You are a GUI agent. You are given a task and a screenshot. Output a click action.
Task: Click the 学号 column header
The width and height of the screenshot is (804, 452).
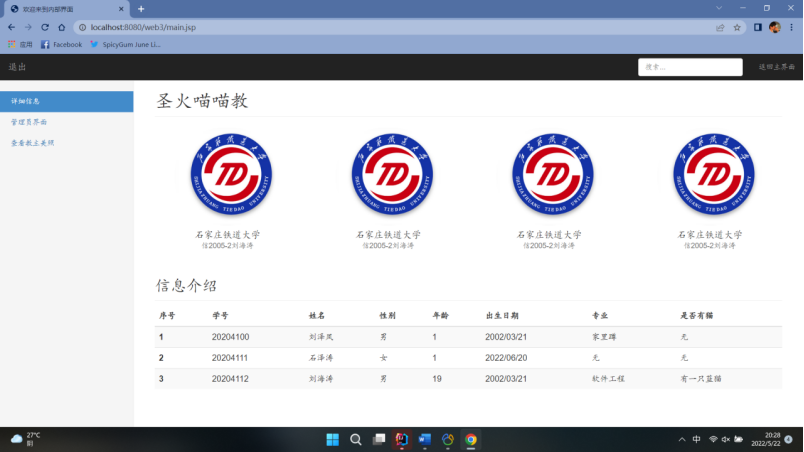(x=220, y=316)
